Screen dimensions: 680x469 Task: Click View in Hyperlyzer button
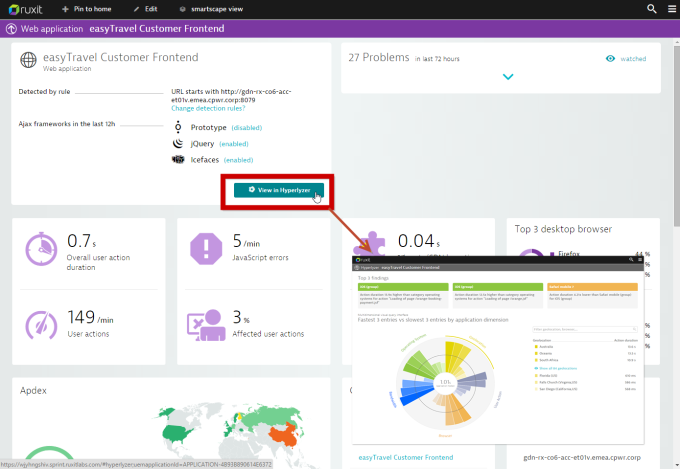279,190
